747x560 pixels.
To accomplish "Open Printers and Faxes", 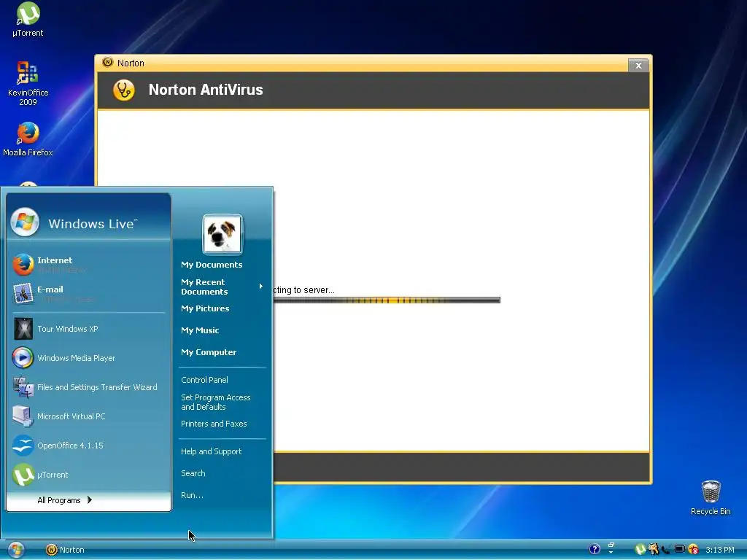I will [x=214, y=424].
